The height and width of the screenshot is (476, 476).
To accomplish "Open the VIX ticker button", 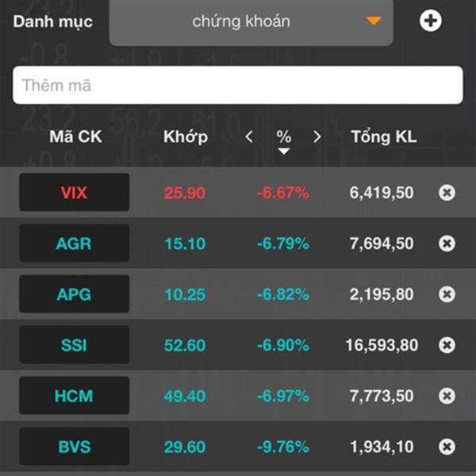I will (x=75, y=192).
